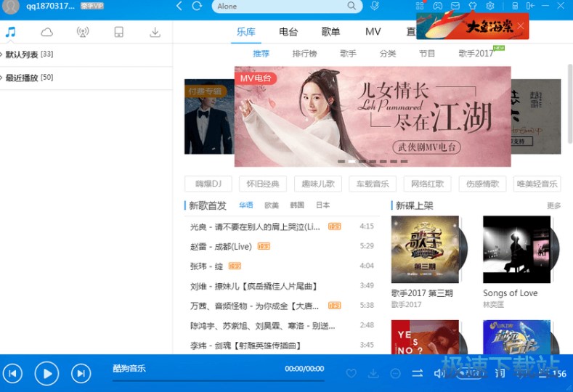Open the local music note tab
The image size is (573, 392).
coord(10,32)
